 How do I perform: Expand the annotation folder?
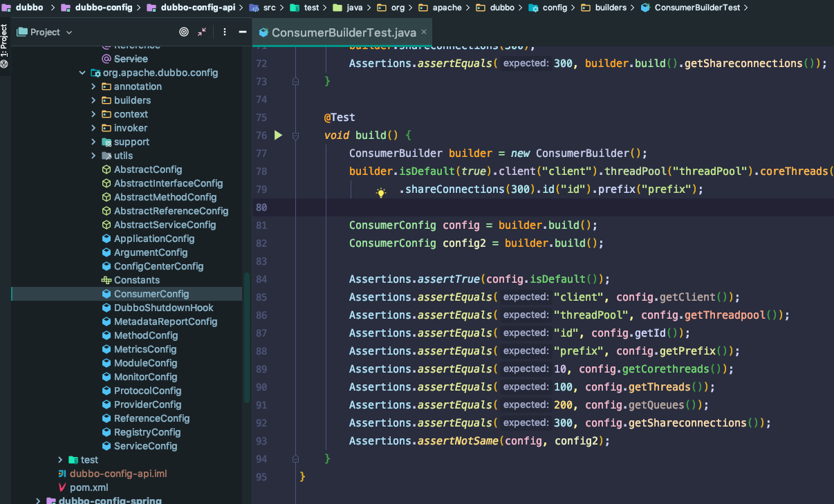click(94, 86)
